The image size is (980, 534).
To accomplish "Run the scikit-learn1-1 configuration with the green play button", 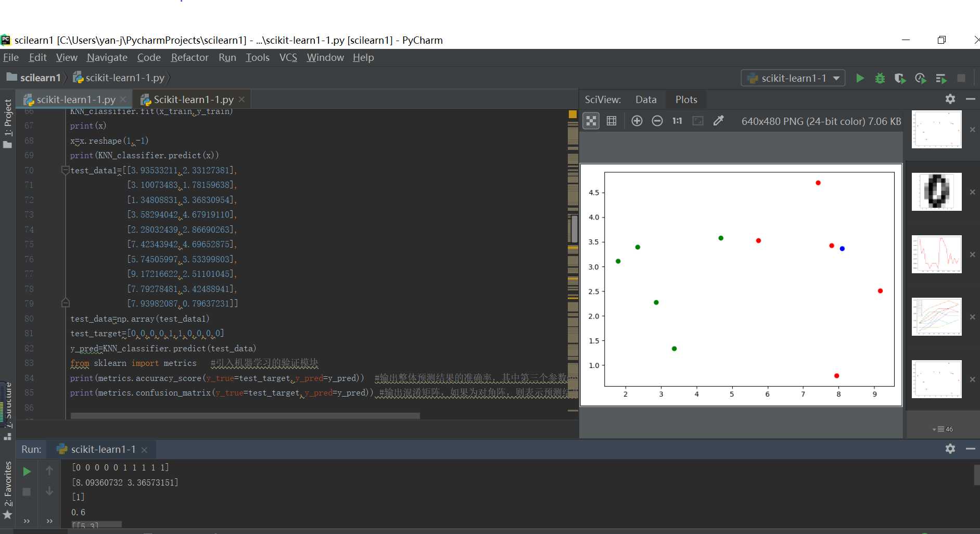I will 860,78.
